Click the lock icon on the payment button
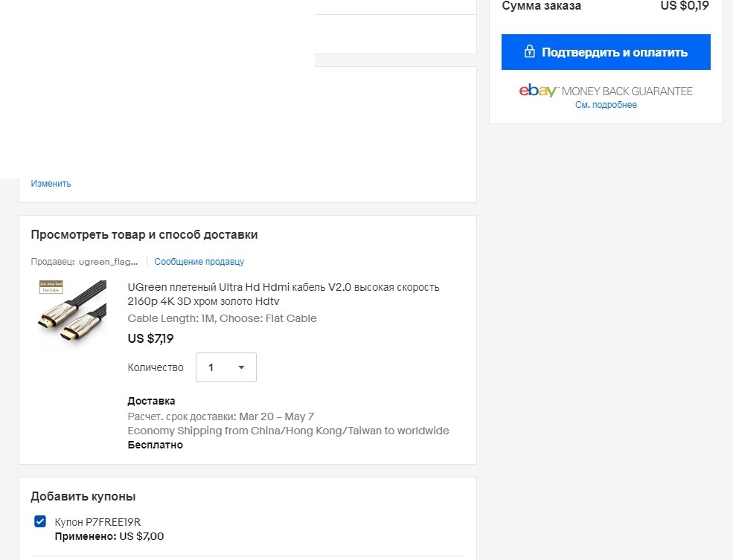Image resolution: width=733 pixels, height=560 pixels. (x=529, y=51)
